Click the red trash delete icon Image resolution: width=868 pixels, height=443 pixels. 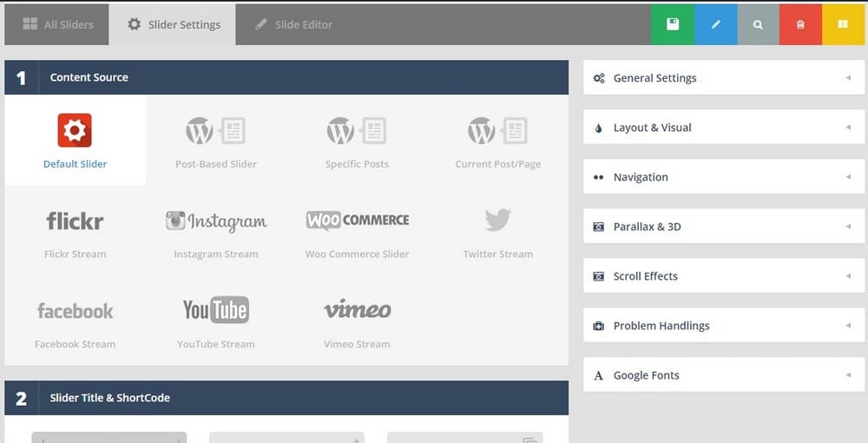[800, 24]
